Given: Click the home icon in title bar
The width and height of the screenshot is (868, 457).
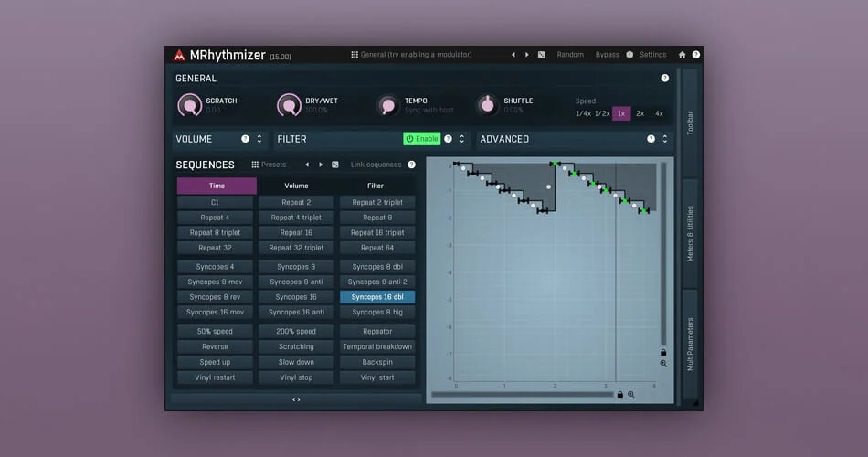Looking at the screenshot, I should (x=682, y=55).
